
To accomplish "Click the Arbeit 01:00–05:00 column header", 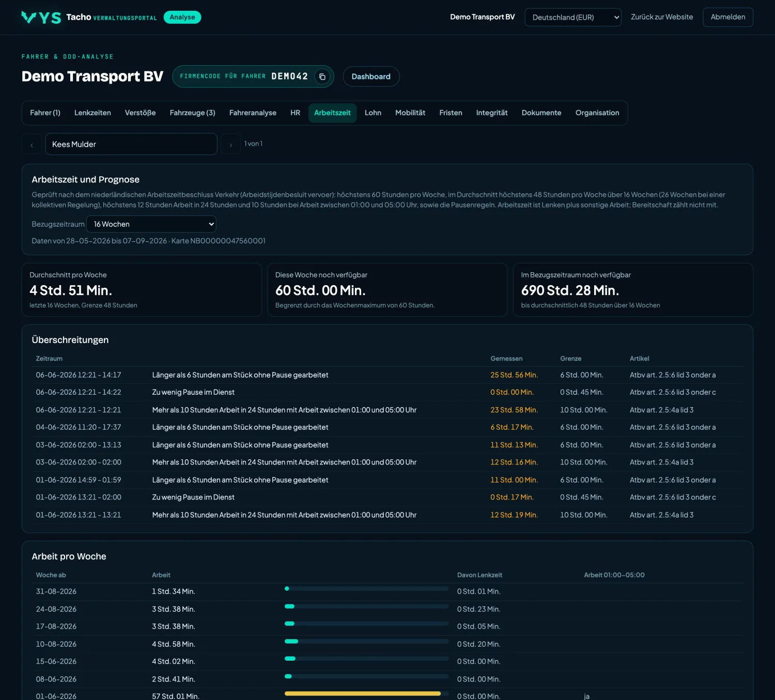I will (614, 575).
